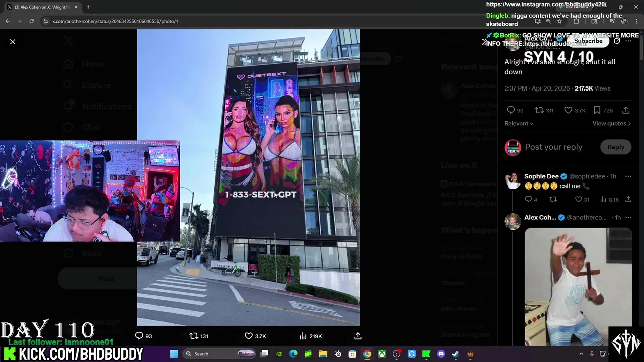Open Microsoft Store from taskbar
The width and height of the screenshot is (644, 362).
352,354
